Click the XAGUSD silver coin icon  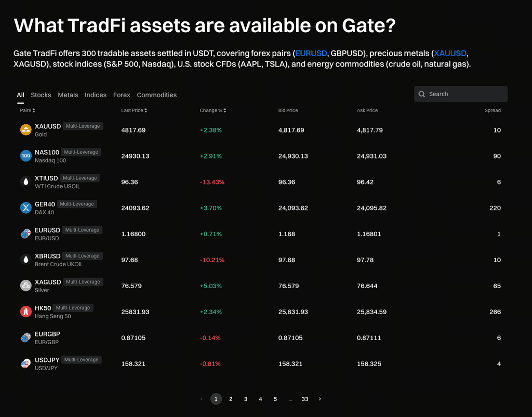point(25,285)
